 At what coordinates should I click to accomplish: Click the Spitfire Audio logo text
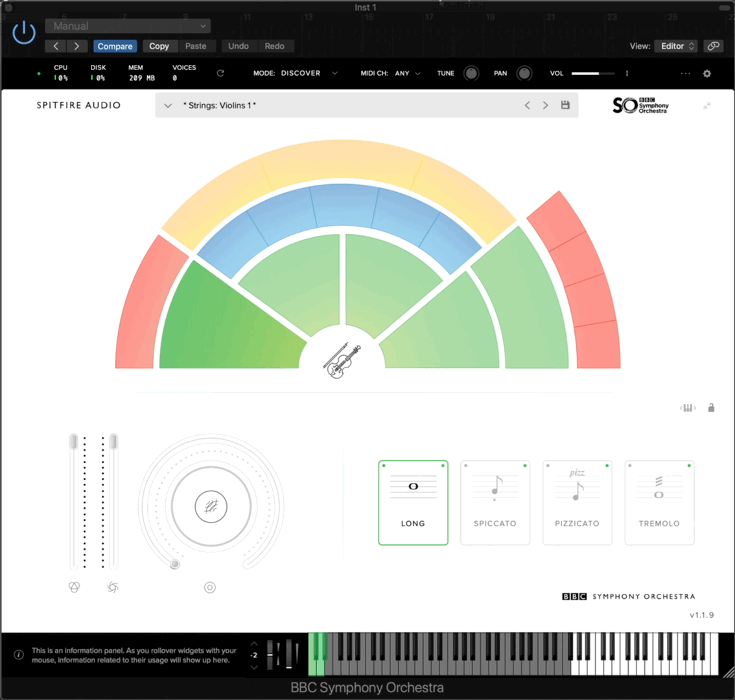pos(79,105)
